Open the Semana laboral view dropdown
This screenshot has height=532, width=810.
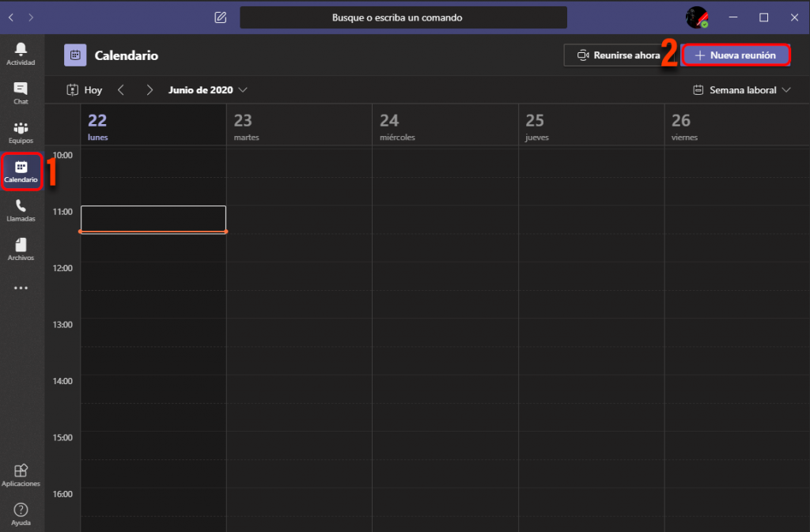[740, 89]
